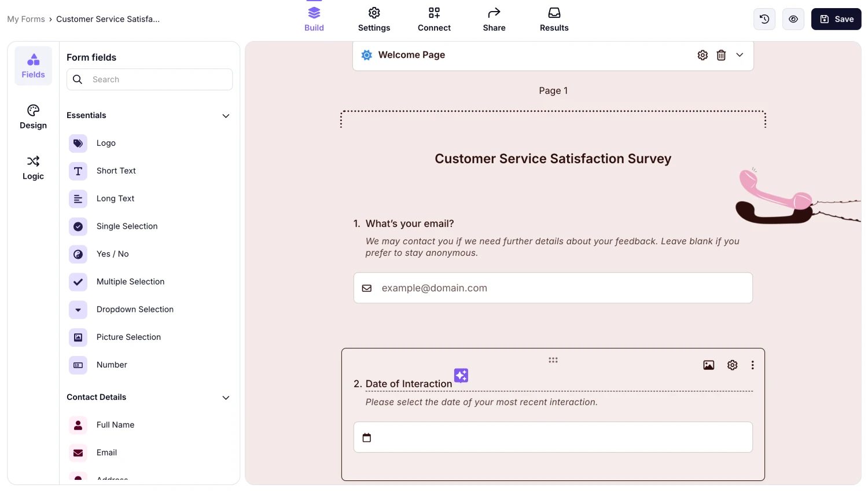Preview the form with the eye icon
The height and width of the screenshot is (492, 868).
coord(793,19)
